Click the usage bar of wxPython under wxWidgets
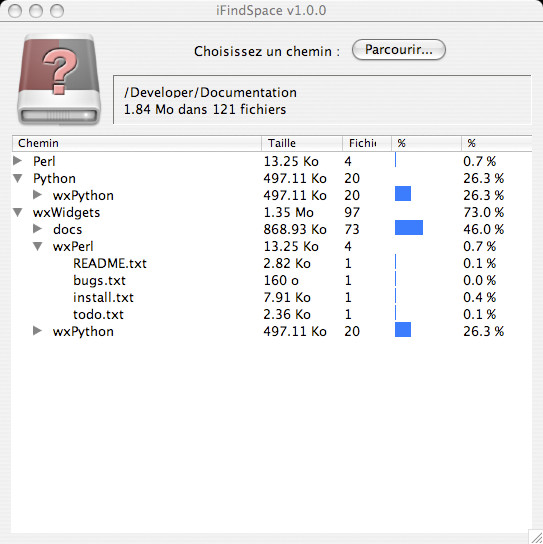 pyautogui.click(x=403, y=329)
